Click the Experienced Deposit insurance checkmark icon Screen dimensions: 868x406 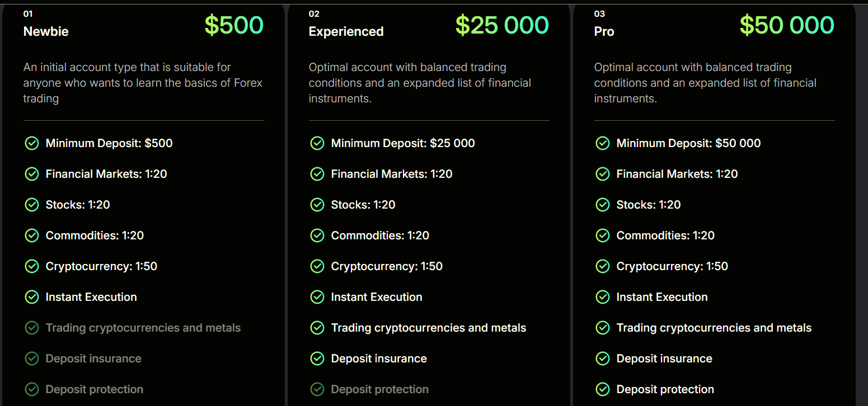coord(317,358)
